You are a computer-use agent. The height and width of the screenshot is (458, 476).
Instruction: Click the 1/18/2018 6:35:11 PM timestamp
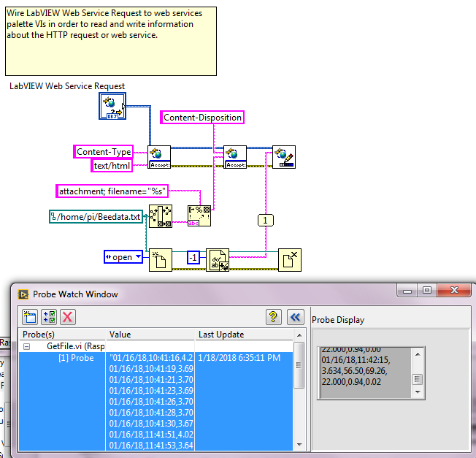pos(239,358)
